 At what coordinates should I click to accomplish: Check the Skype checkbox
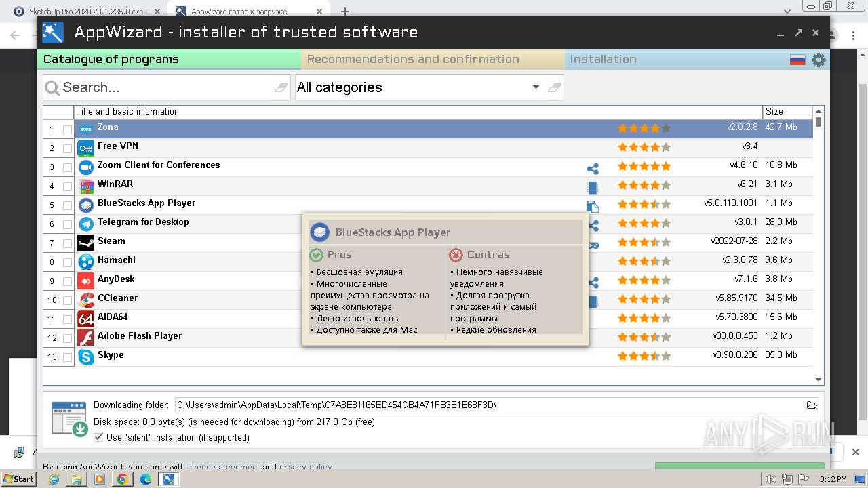click(67, 357)
